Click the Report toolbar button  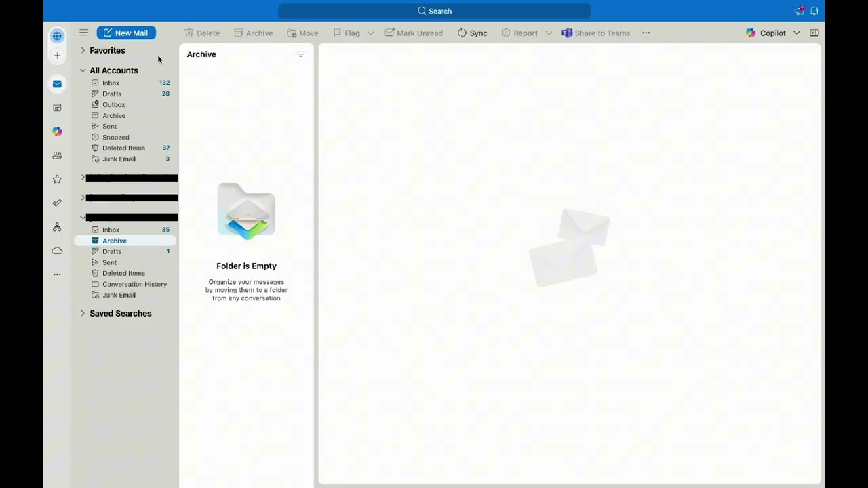pos(519,33)
